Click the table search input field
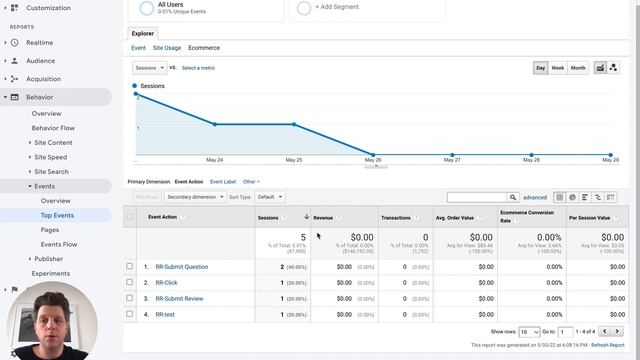The image size is (640, 360). (x=477, y=198)
